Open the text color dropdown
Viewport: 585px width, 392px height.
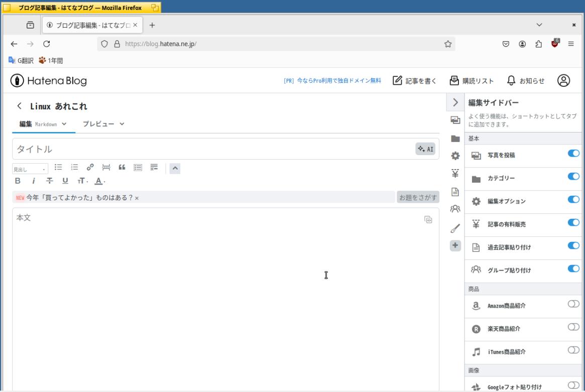pyautogui.click(x=99, y=181)
